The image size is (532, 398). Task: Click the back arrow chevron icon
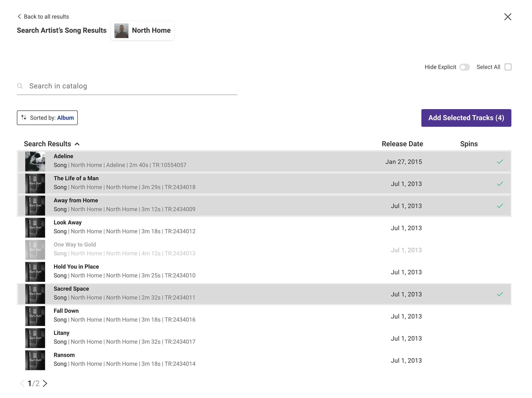pos(19,16)
